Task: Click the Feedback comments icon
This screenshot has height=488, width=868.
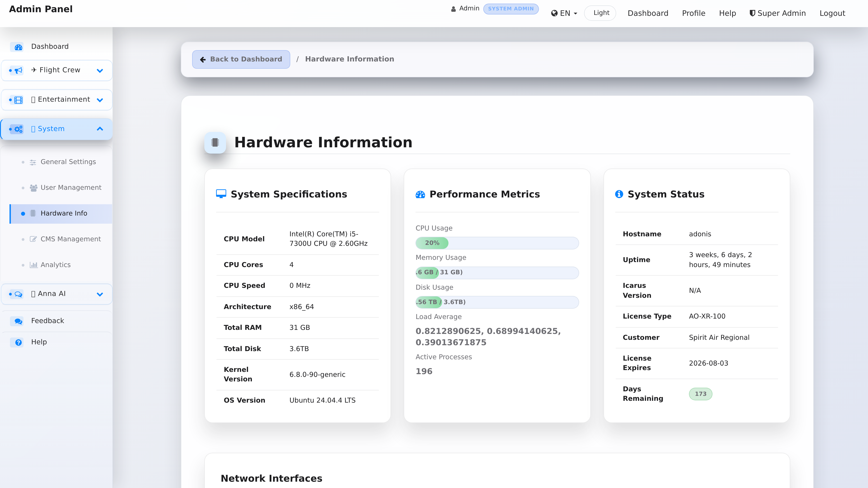Action: click(18, 321)
